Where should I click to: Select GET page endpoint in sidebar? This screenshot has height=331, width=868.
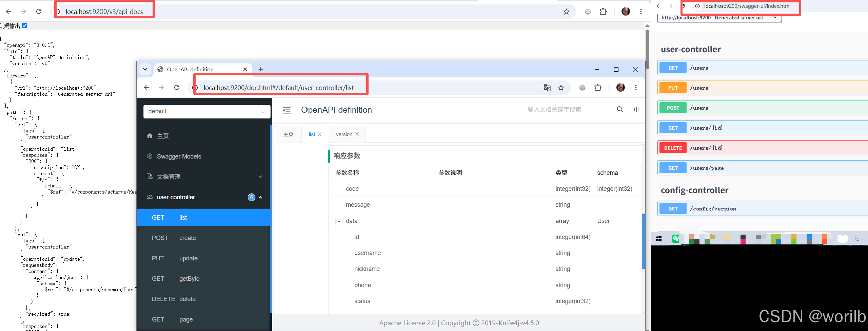click(x=203, y=319)
